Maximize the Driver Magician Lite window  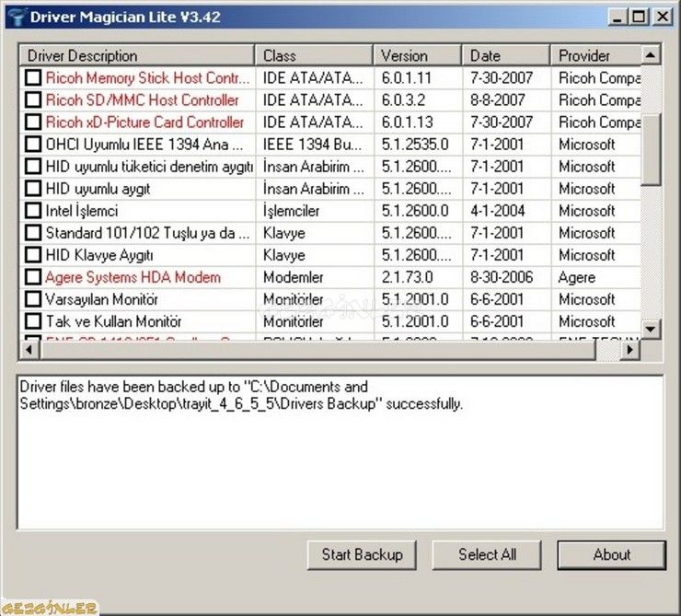[639, 17]
